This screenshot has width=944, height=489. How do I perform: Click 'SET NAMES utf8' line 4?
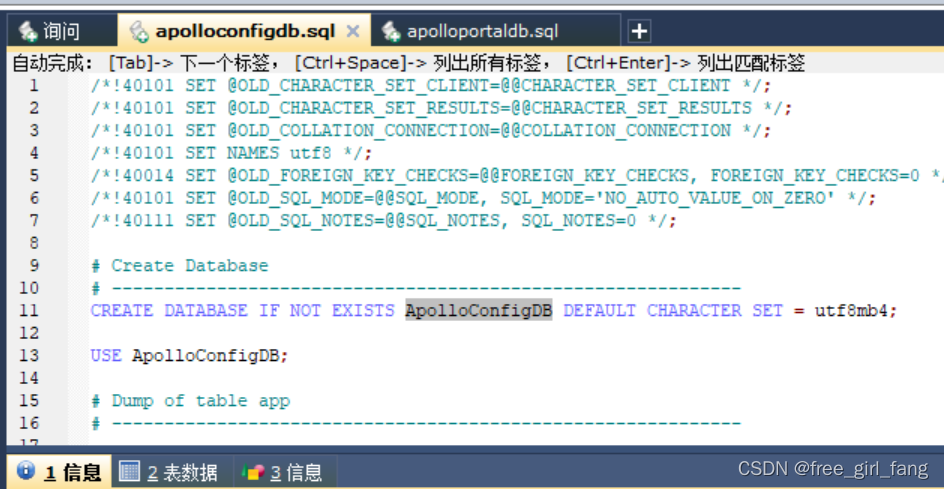[x=232, y=153]
